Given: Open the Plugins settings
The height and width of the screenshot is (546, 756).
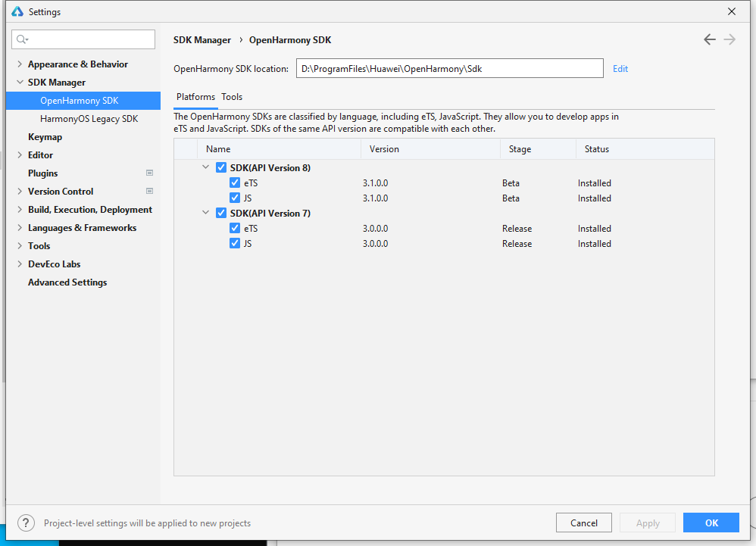Looking at the screenshot, I should click(43, 173).
